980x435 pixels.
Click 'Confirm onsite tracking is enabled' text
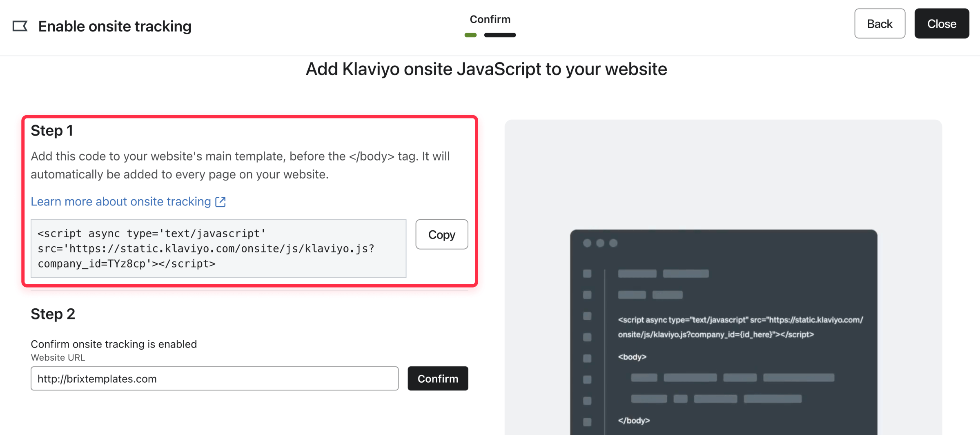114,344
